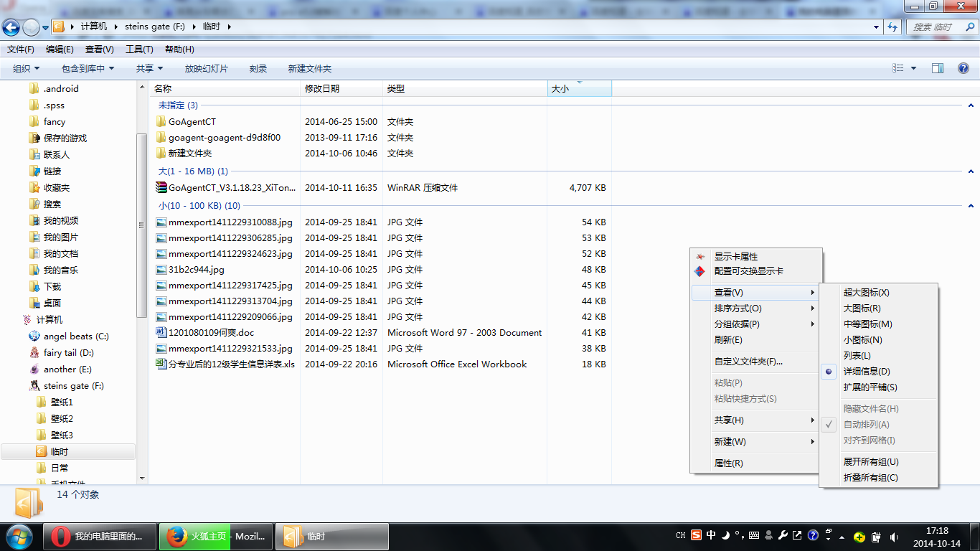This screenshot has width=980, height=551.
Task: Click the blue Help question mark icon
Action: 963,68
